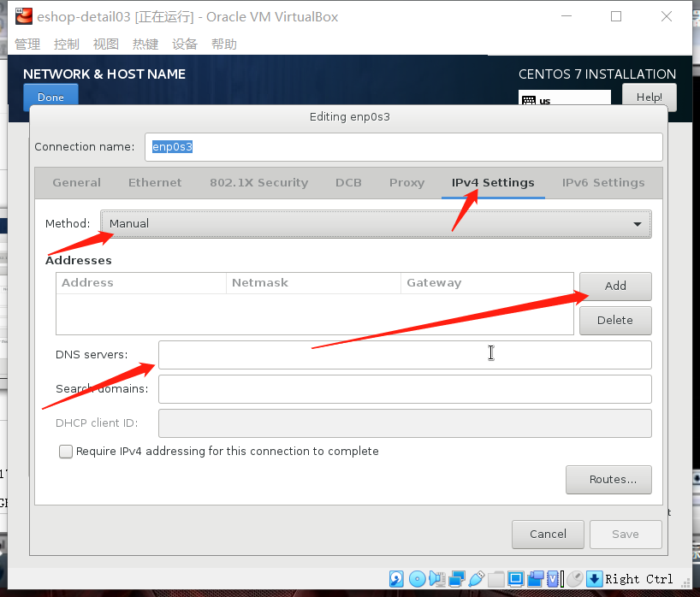The image size is (700, 597).
Task: Click the Cancel button
Action: tap(548, 534)
